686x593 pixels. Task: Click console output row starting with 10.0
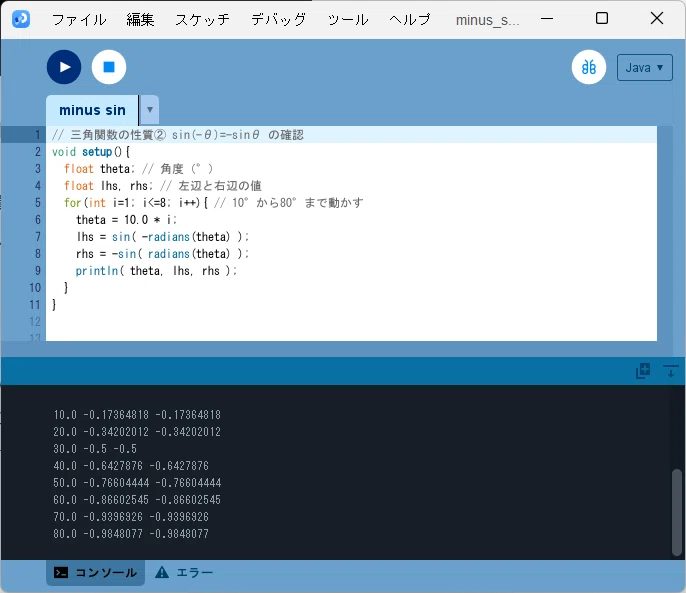pos(137,415)
